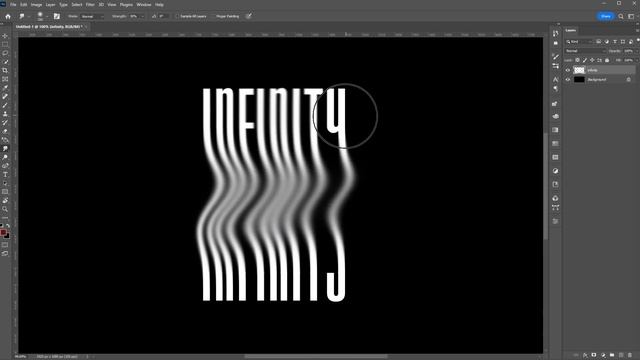Select the infinity layer name
Viewport: 640px width, 360px height.
[592, 70]
